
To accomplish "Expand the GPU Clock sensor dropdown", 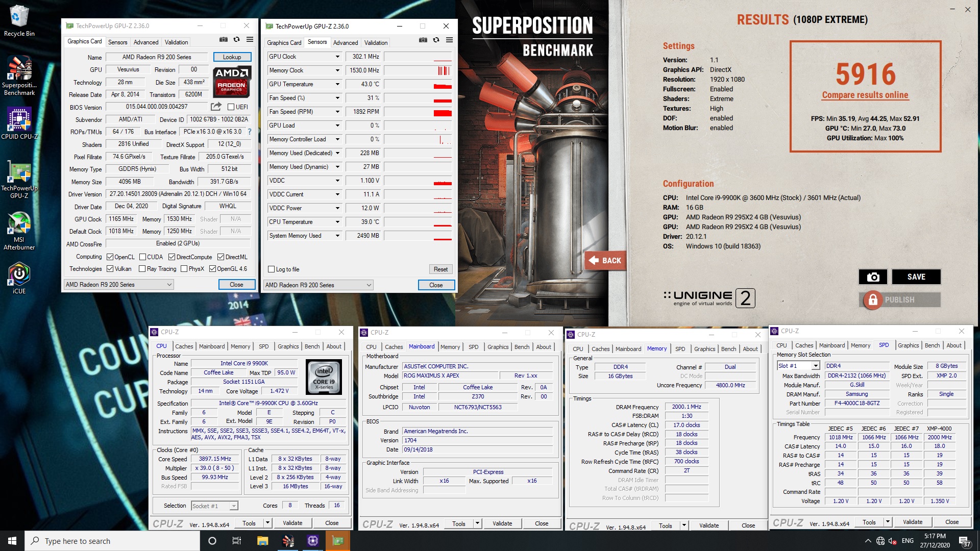I will [x=337, y=57].
